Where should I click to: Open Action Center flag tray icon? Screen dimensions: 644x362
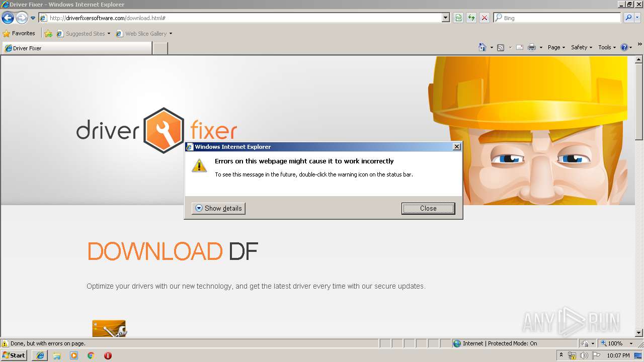pyautogui.click(x=596, y=355)
